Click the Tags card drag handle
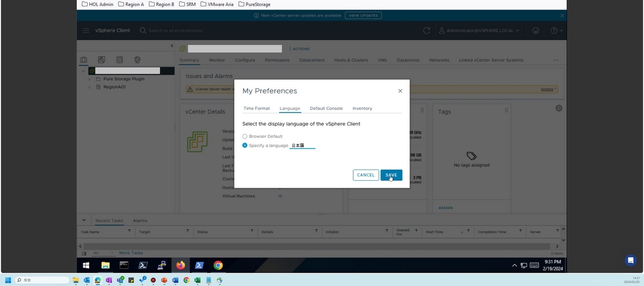 click(x=506, y=110)
